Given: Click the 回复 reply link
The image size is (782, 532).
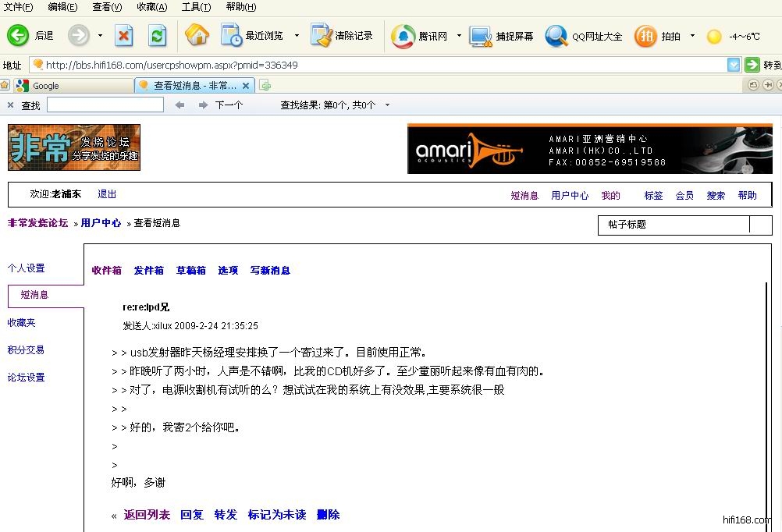Looking at the screenshot, I should 192,515.
